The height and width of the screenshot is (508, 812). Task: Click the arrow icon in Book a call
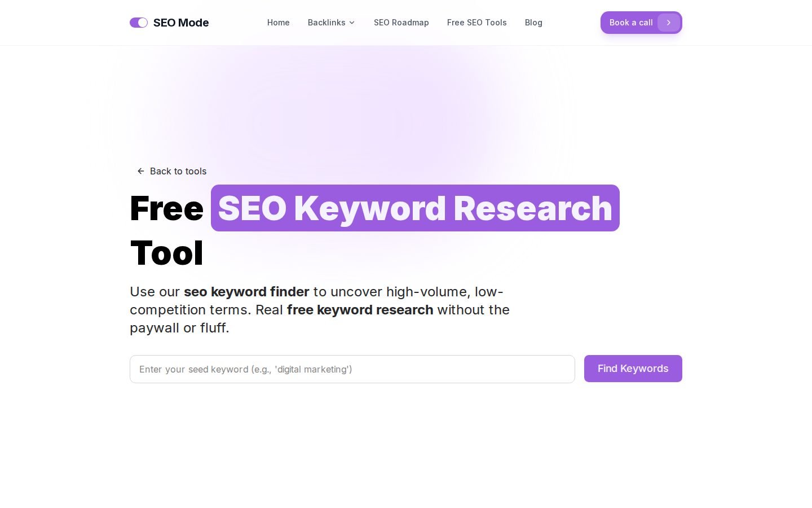[x=669, y=23]
